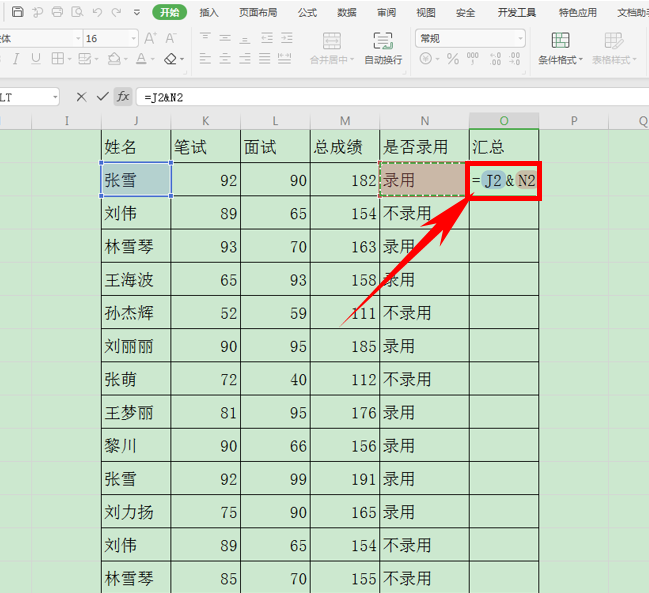
Task: Open the font color dropdown arrow
Action: (x=152, y=59)
